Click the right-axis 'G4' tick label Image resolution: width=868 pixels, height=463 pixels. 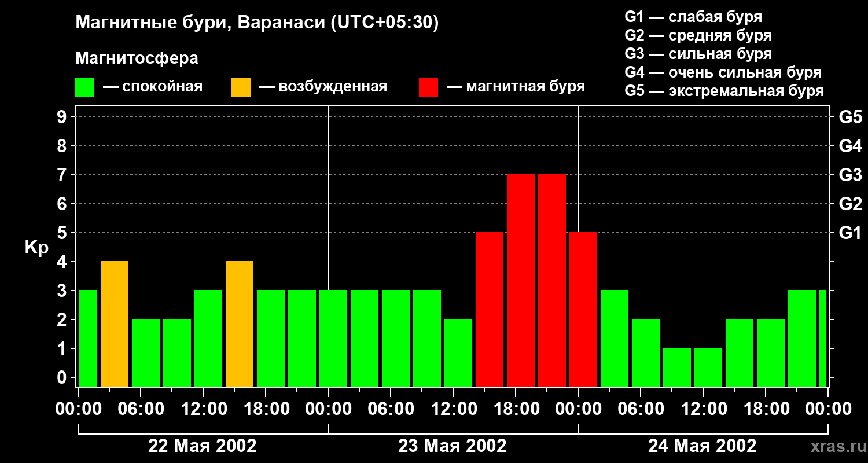tap(850, 146)
